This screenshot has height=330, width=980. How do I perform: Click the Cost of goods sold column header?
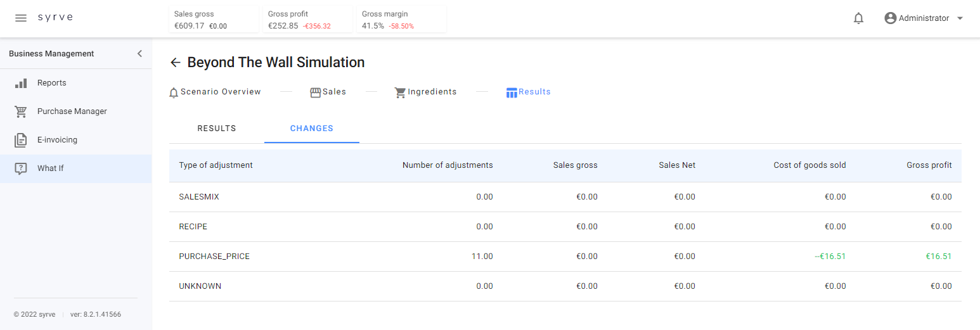809,165
